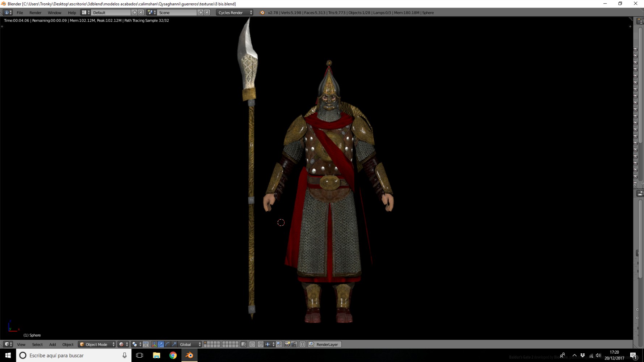Open the Global transform orientation dropdown

[x=190, y=345]
